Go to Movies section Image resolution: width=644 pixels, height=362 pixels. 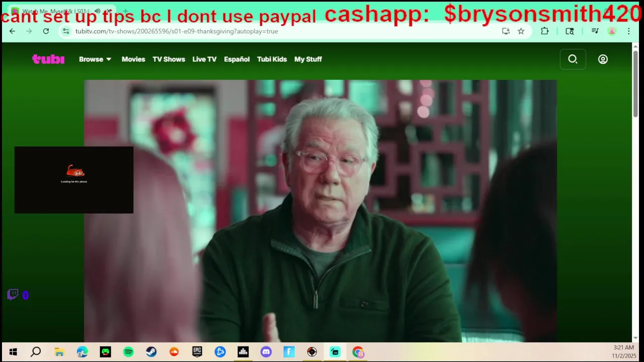[133, 59]
